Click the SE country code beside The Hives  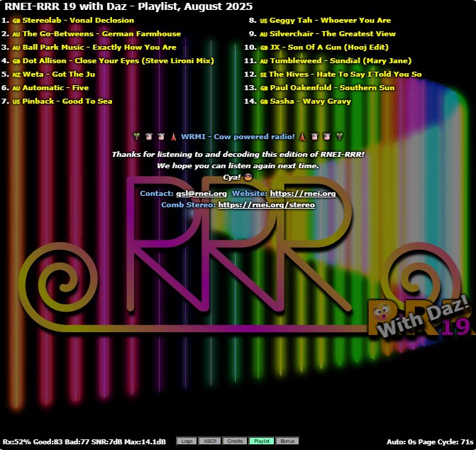coord(263,75)
